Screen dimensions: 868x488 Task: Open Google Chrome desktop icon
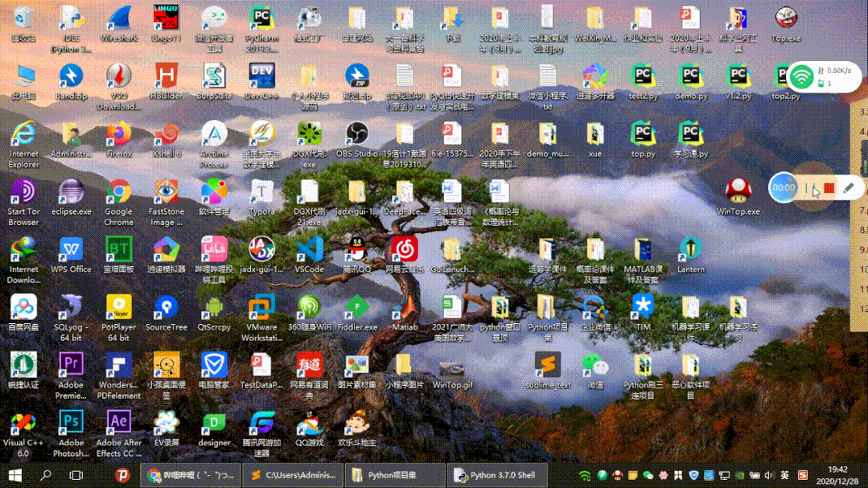[x=118, y=203]
